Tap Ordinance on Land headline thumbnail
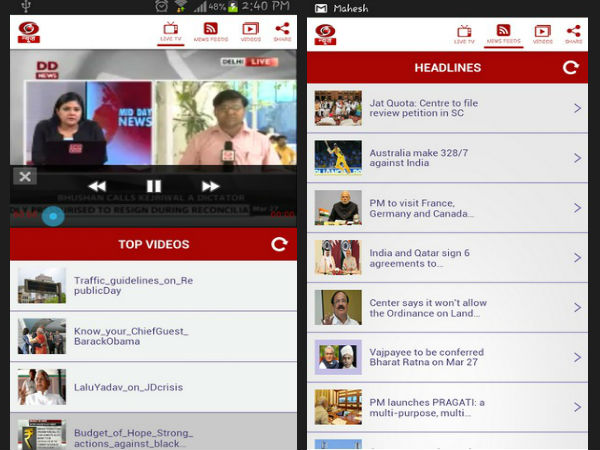Screen dimensions: 600x450 click(x=338, y=308)
